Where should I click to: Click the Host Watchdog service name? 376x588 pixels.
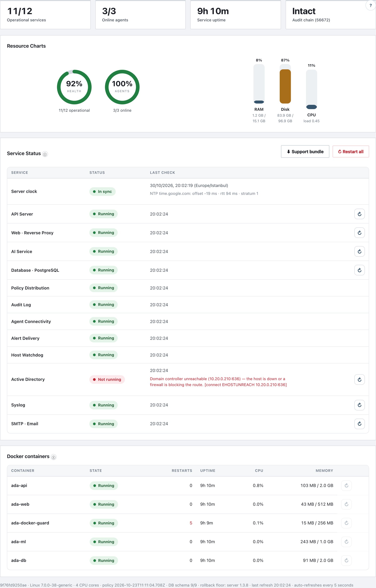click(x=27, y=355)
